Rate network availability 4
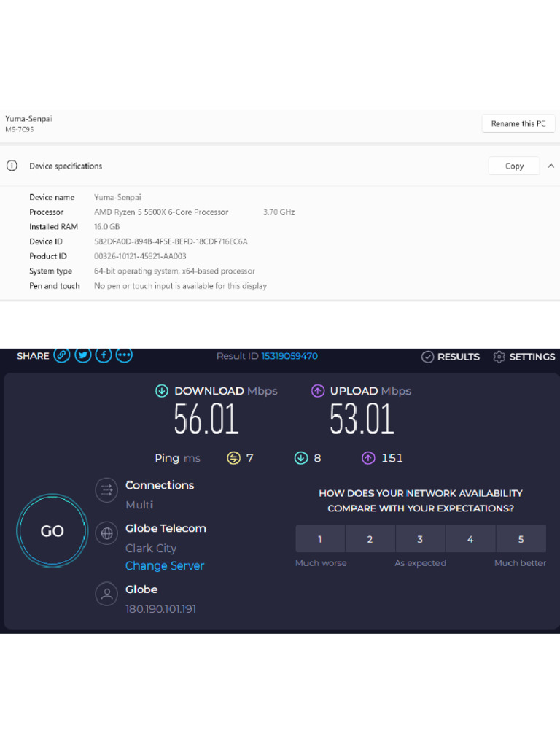This screenshot has width=560, height=747. [x=470, y=539]
